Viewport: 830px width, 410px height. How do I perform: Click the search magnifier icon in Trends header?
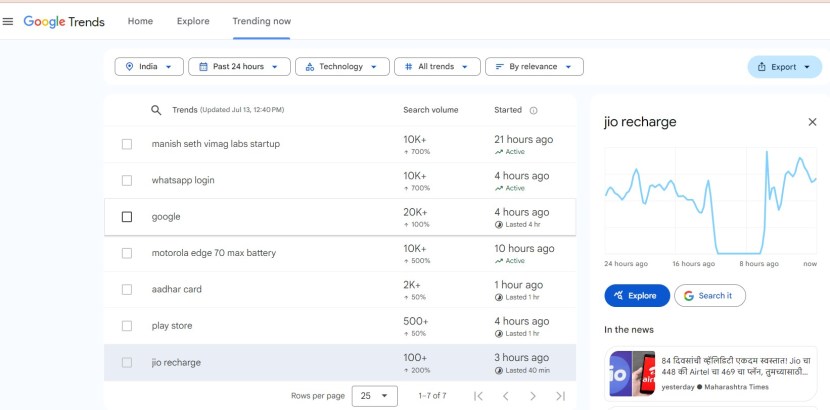click(156, 110)
